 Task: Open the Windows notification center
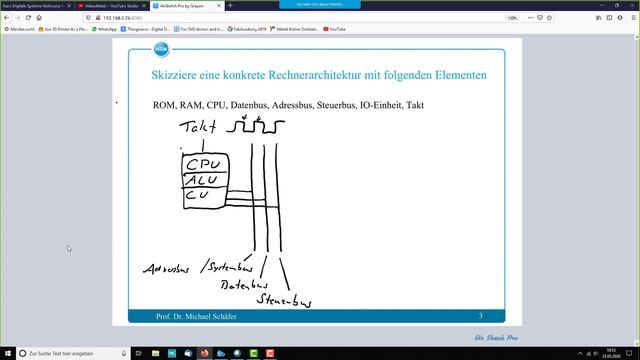pyautogui.click(x=629, y=353)
